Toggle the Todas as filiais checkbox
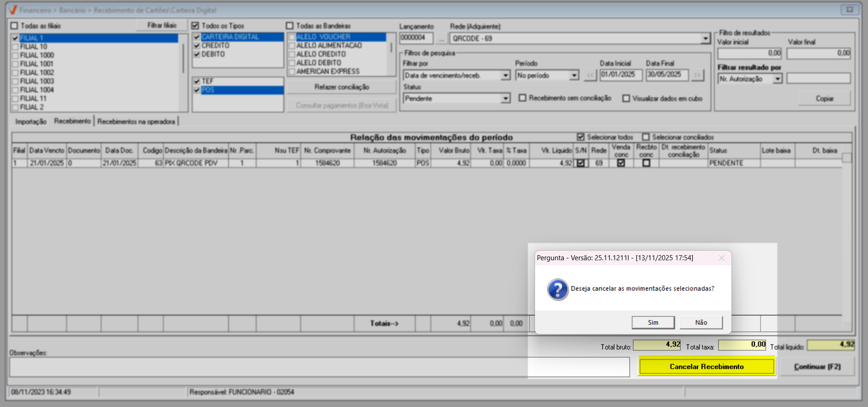This screenshot has width=868, height=407. [x=14, y=26]
